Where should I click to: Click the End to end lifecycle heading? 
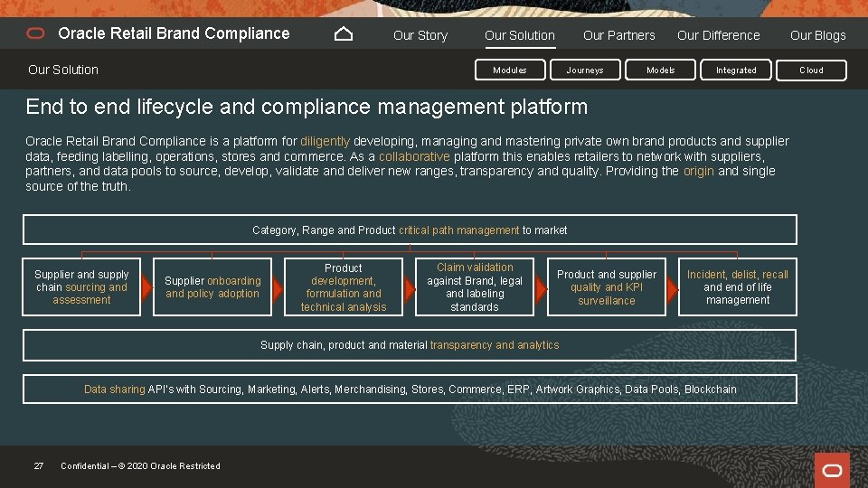[307, 107]
